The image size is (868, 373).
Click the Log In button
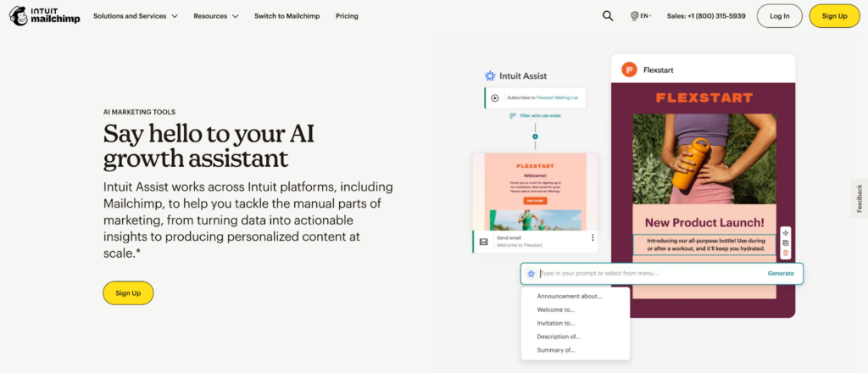click(780, 16)
